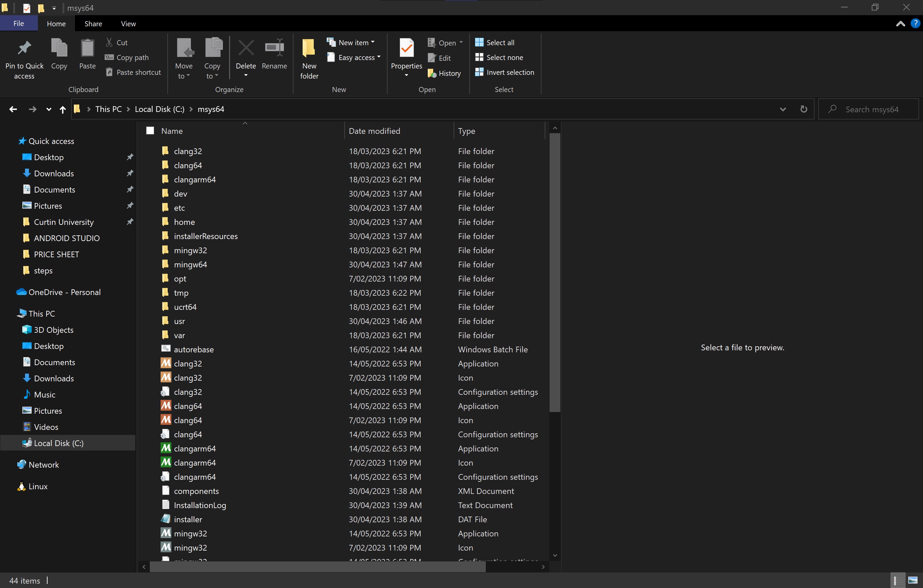This screenshot has width=923, height=588.
Task: Open the Open button dropdown arrow
Action: 461,42
